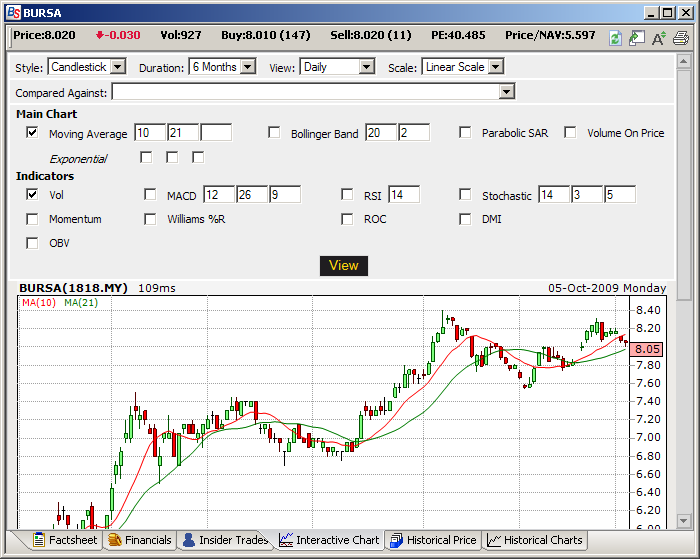
Task: Click the MACD field containing 12
Action: 219,195
